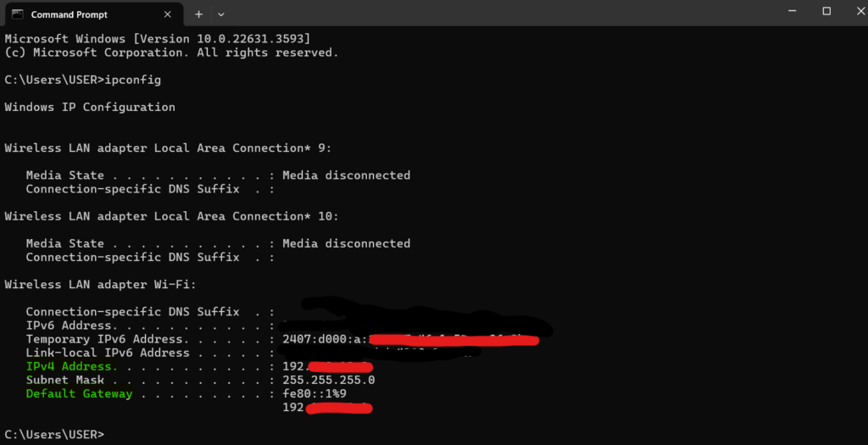Click the Wireless LAN adapter Wi-Fi heading
This screenshot has height=445, width=868.
(100, 284)
